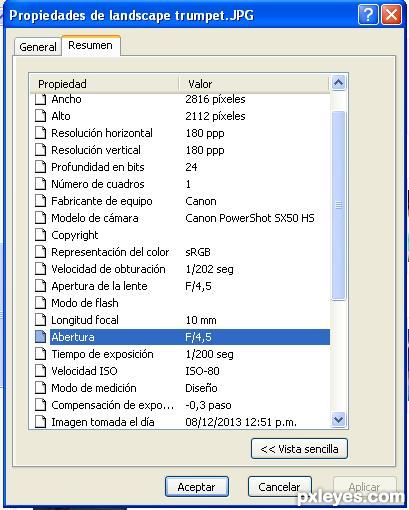Click the Cancelar button
This screenshot has height=510, width=409.
click(x=279, y=487)
